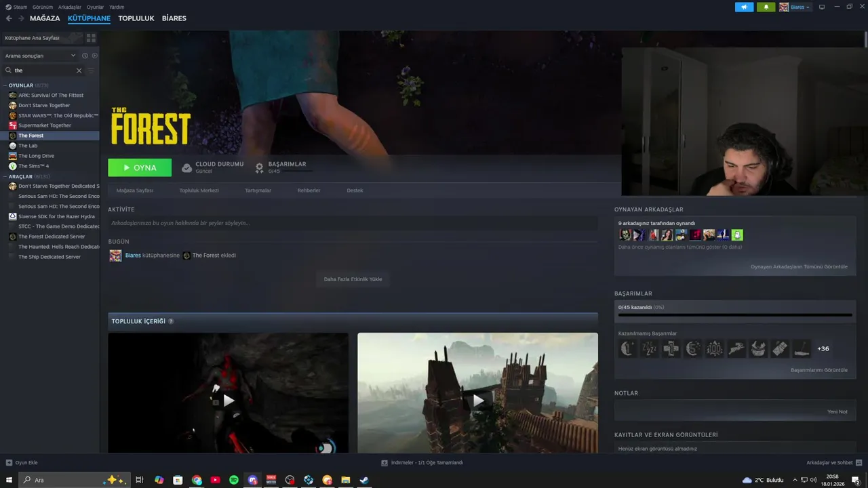Go to the BİARES profile tab
This screenshot has height=488, width=868.
click(174, 18)
